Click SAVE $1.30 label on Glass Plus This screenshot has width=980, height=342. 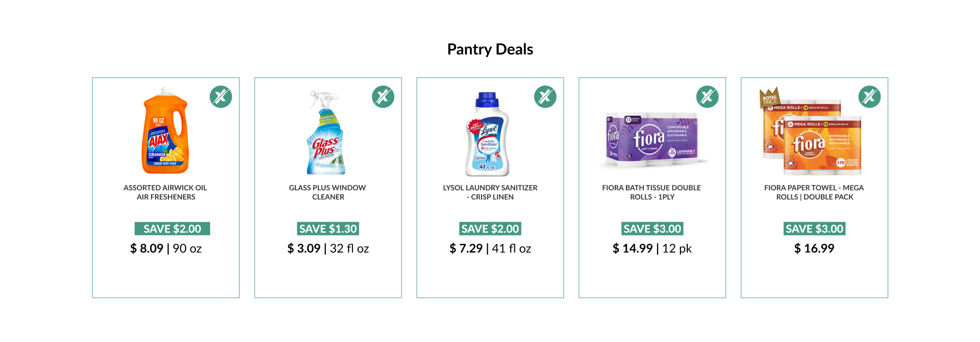pyautogui.click(x=328, y=229)
